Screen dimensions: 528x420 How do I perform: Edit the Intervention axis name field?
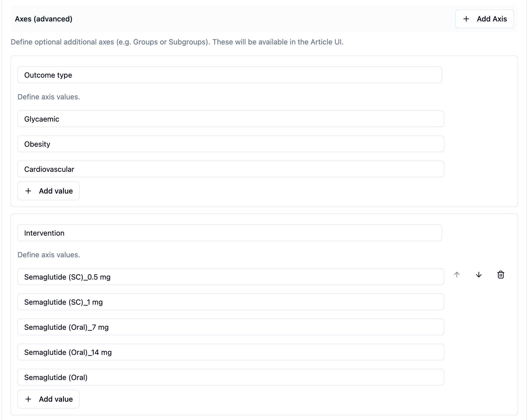point(229,233)
